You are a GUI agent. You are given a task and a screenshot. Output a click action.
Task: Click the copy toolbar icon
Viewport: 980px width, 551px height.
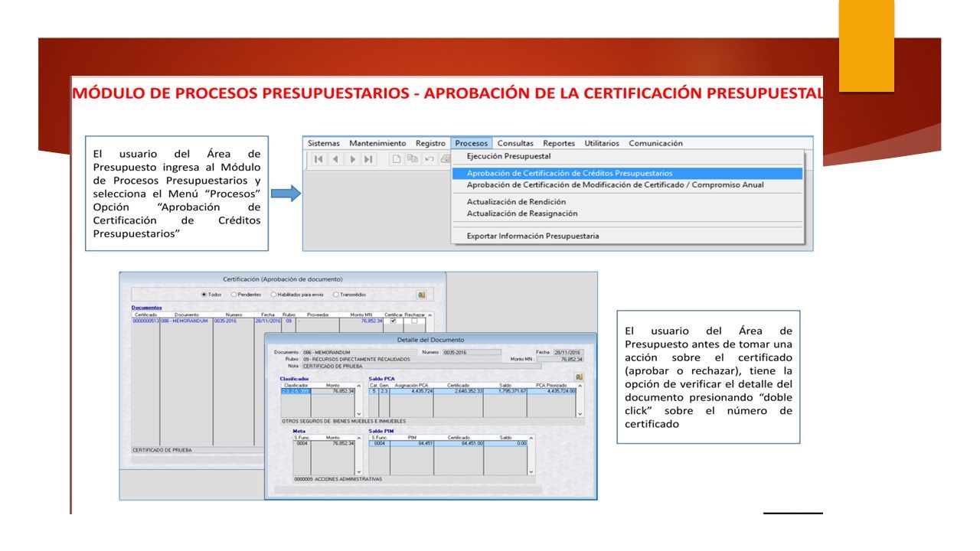413,159
